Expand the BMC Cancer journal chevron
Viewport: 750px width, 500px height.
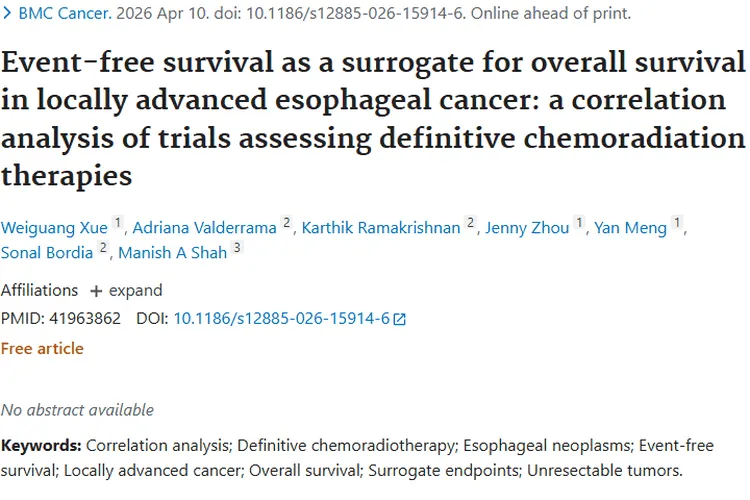click(8, 16)
